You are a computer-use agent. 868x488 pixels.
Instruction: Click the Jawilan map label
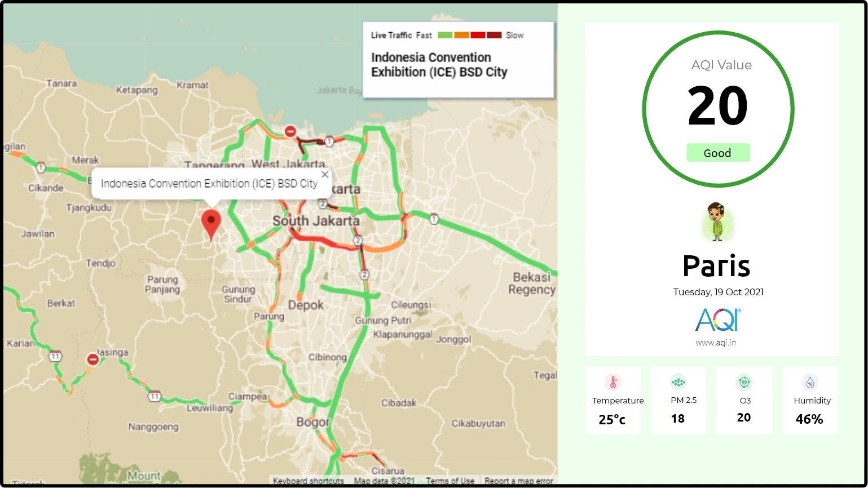click(x=38, y=233)
